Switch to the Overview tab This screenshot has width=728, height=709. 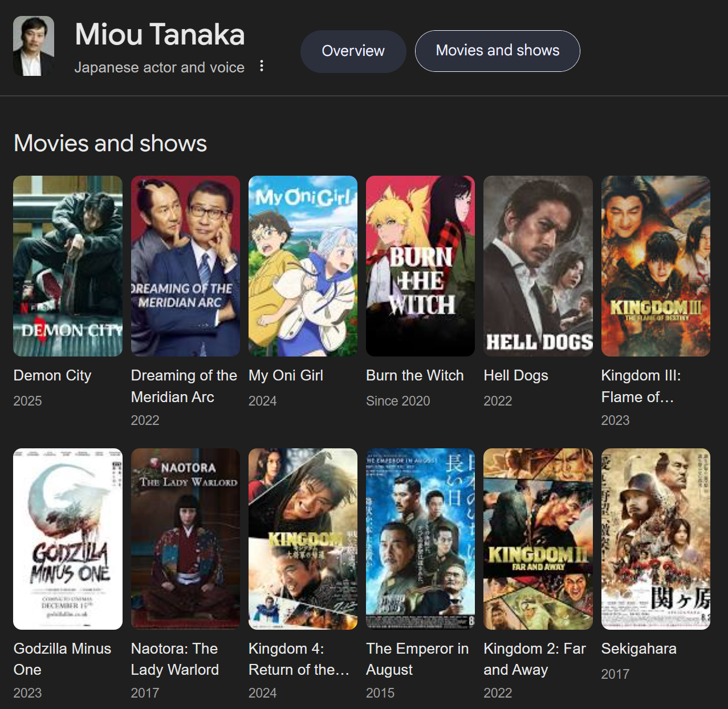353,51
